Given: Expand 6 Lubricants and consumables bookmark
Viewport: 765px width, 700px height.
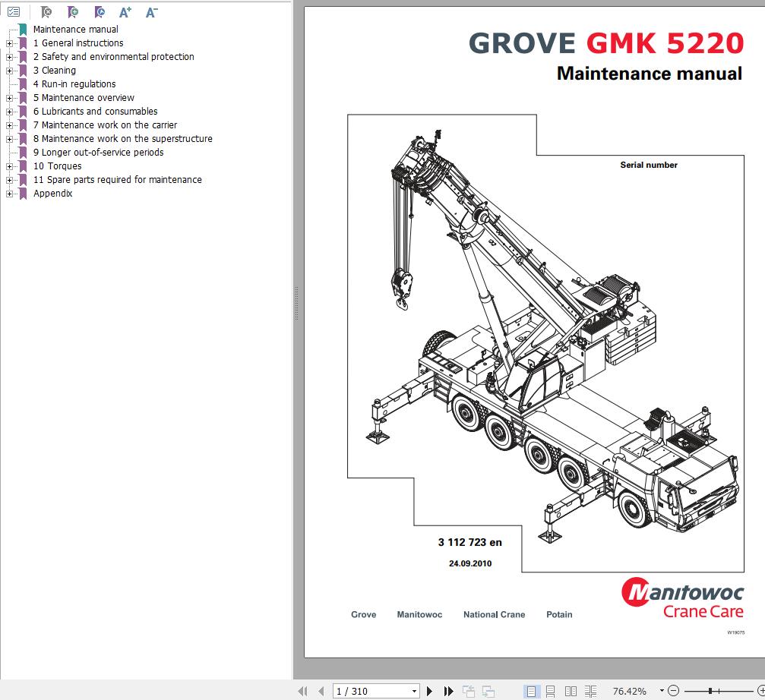Looking at the screenshot, I should (x=9, y=112).
